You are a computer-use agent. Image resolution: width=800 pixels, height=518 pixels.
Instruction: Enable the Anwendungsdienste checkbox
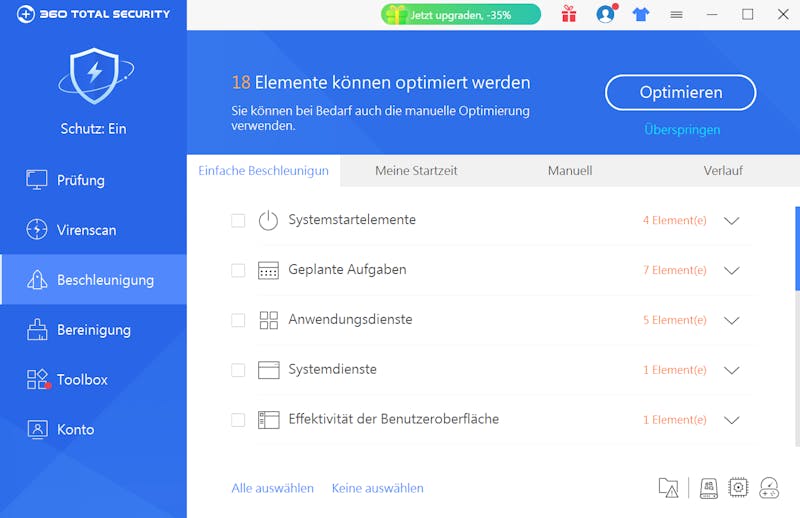coord(238,320)
